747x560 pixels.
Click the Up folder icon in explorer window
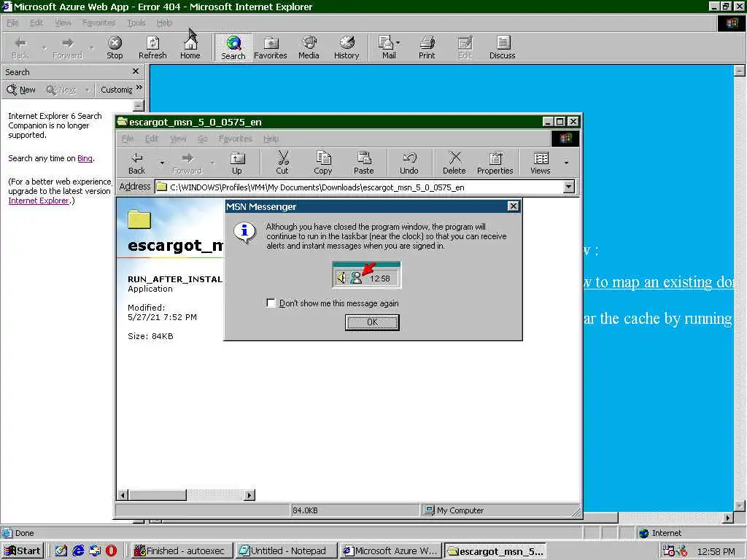[x=237, y=163]
